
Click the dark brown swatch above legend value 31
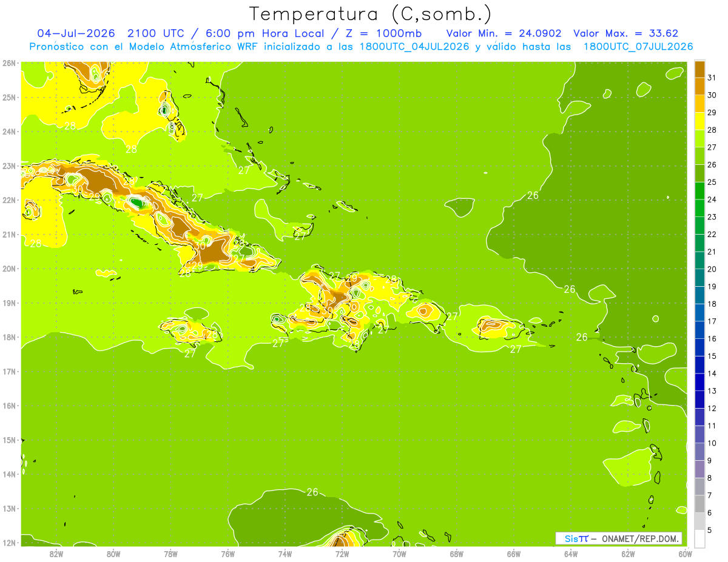(699, 69)
